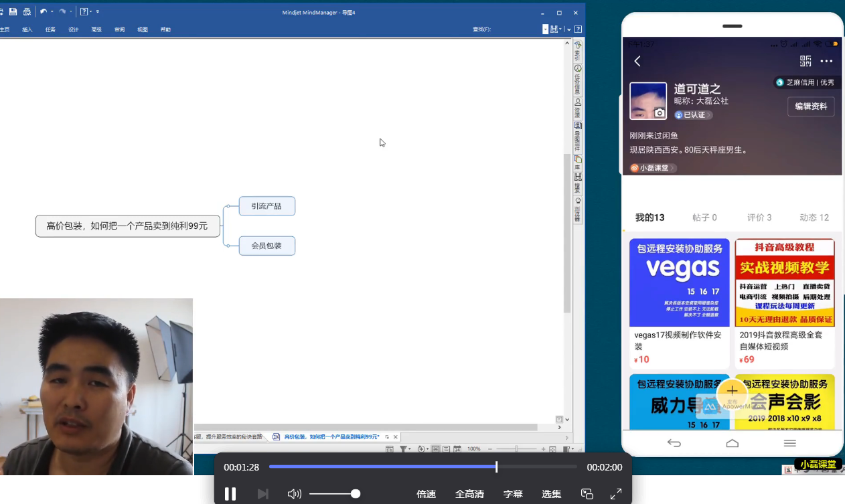Toggle 字幕 subtitles in the video player
845x504 pixels.
tap(513, 494)
